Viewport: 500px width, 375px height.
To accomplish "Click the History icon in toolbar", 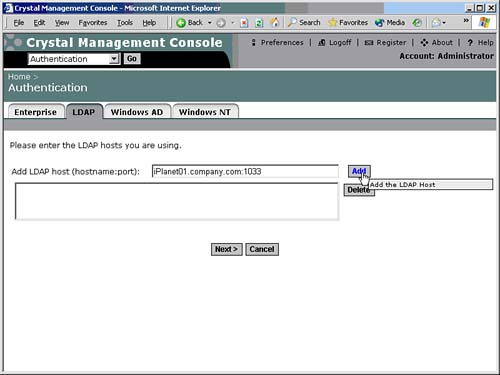I will 417,22.
